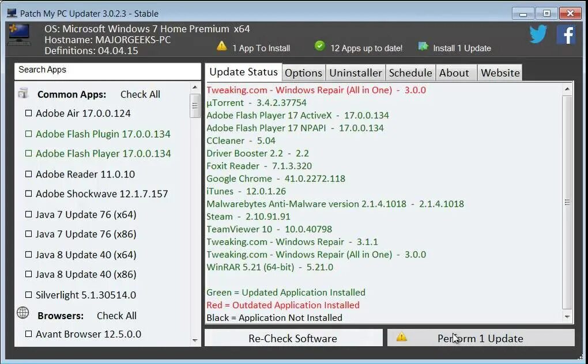Screen dimensions: 588x364
Task: Click the Google Chrome 41.0.2272.118 entry
Action: [x=276, y=179]
